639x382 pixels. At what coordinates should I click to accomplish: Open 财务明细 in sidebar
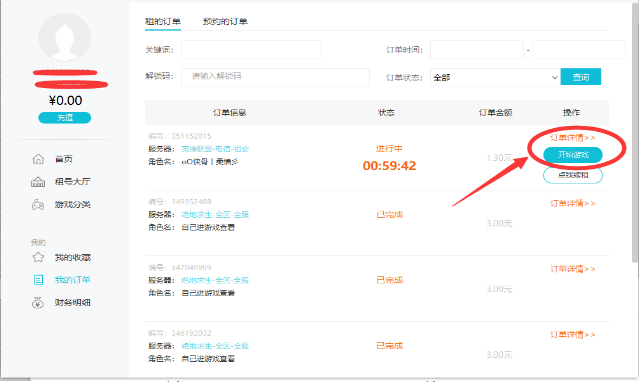click(x=73, y=303)
